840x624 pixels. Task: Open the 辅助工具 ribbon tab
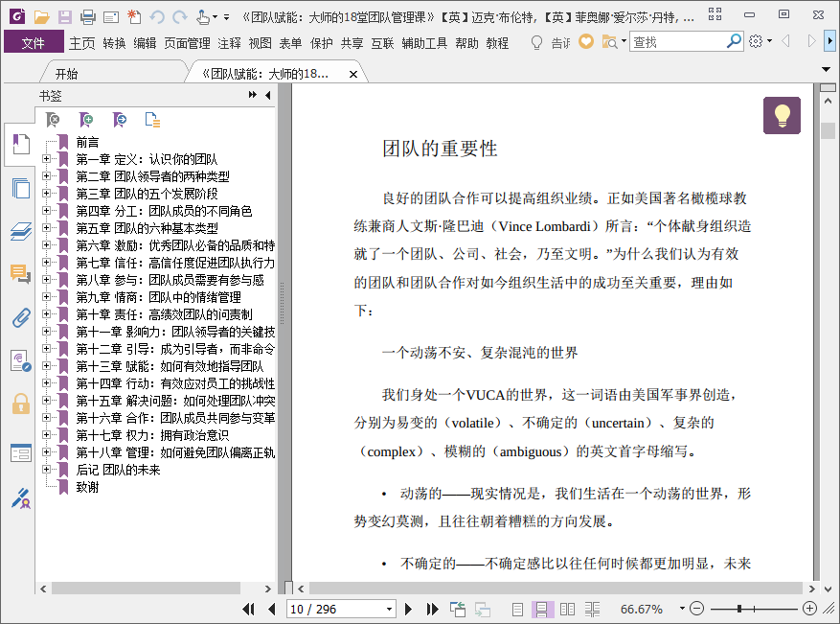coord(424,43)
